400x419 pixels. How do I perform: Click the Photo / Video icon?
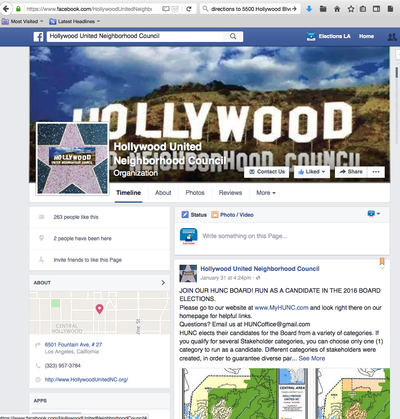point(214,214)
